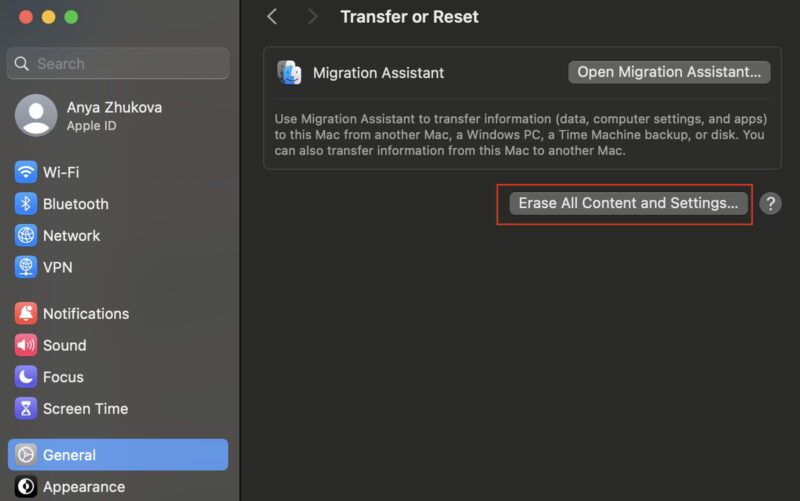Screen dimensions: 800x501
Task: Select General label in sidebar
Action: (x=69, y=455)
